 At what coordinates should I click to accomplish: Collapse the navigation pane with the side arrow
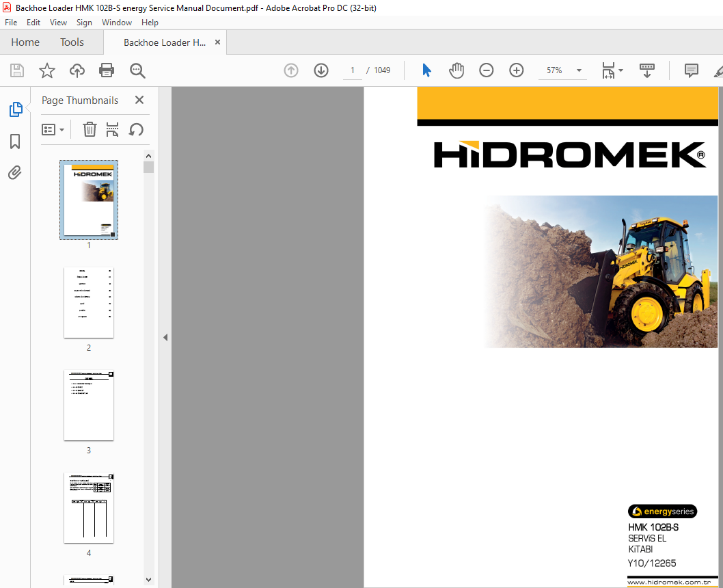point(165,338)
